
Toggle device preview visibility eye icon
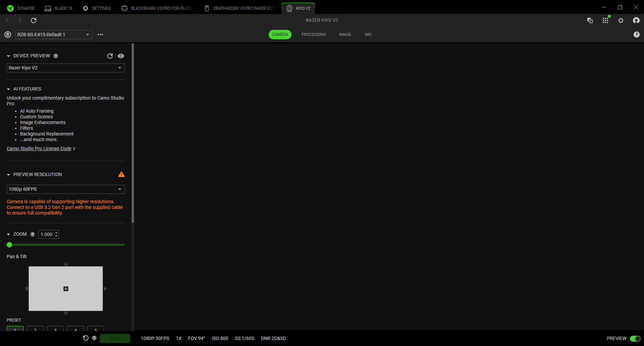coord(121,56)
